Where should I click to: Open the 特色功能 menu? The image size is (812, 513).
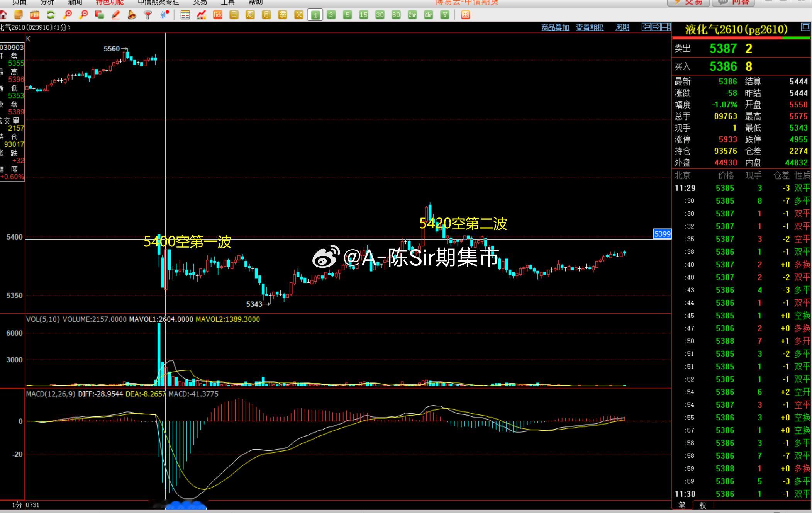pyautogui.click(x=110, y=2)
